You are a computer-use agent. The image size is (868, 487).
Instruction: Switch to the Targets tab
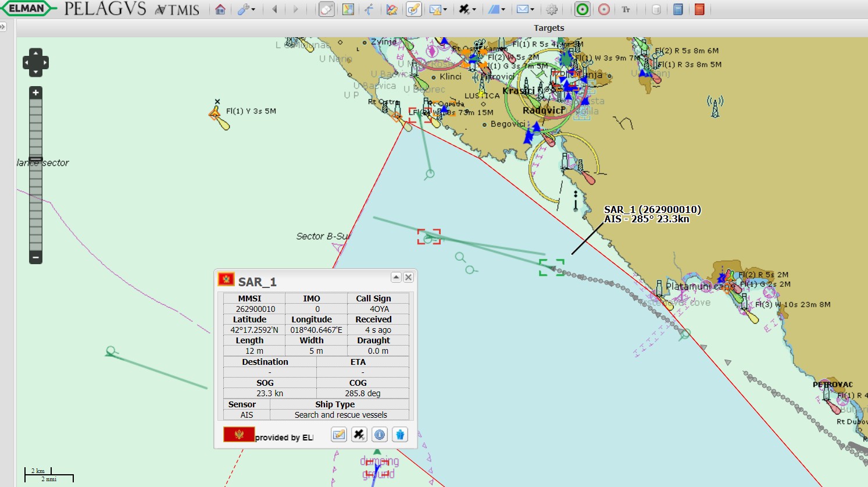coord(549,28)
